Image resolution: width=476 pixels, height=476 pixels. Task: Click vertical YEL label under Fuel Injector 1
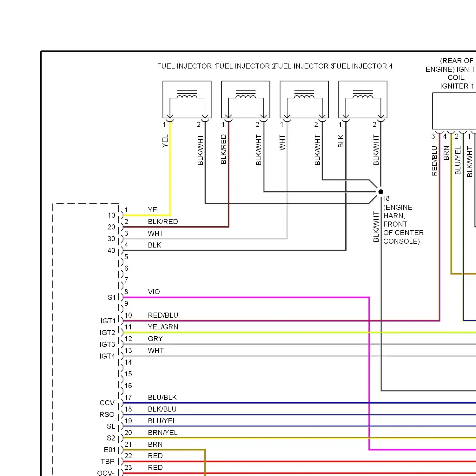(165, 141)
